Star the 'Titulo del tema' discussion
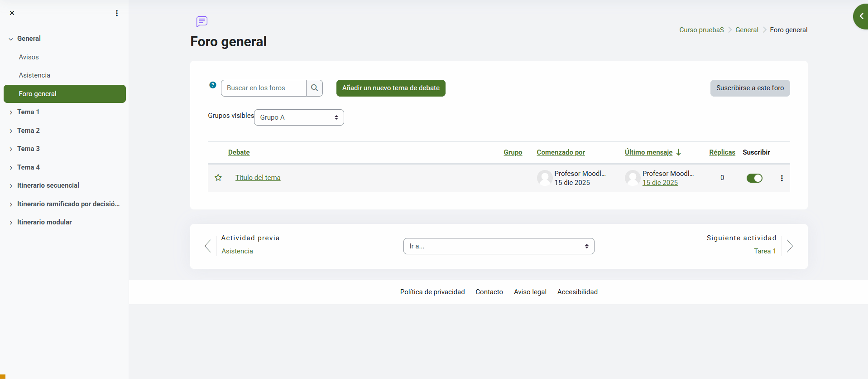 (218, 178)
